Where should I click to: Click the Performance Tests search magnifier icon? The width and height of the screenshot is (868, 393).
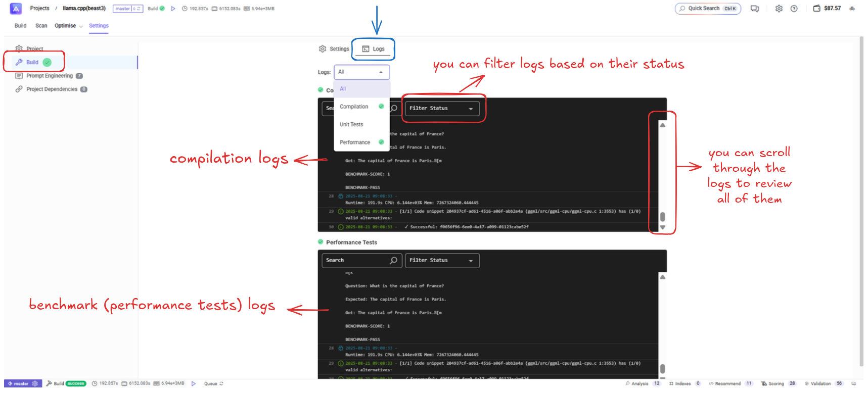393,260
